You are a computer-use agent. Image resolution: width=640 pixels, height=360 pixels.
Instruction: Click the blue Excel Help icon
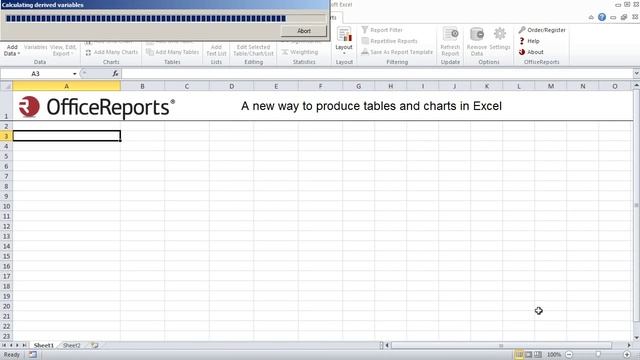(x=602, y=17)
